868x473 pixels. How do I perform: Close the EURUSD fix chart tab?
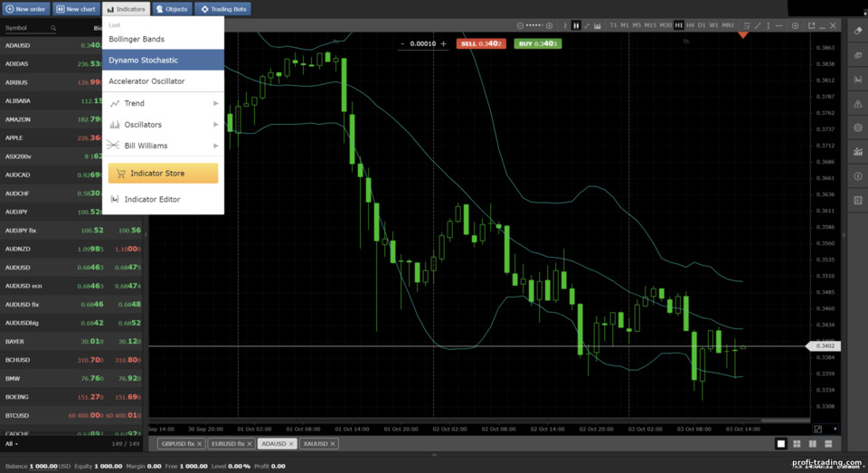250,444
